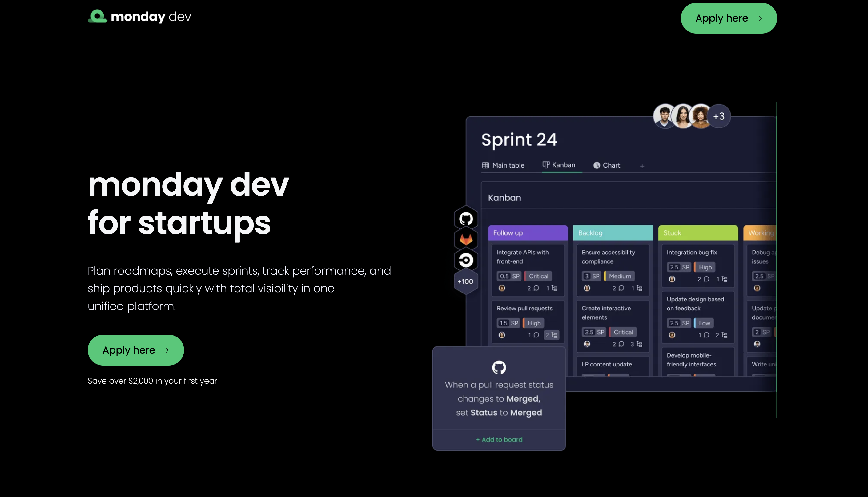
Task: Click the GitHub integration icon
Action: [466, 218]
